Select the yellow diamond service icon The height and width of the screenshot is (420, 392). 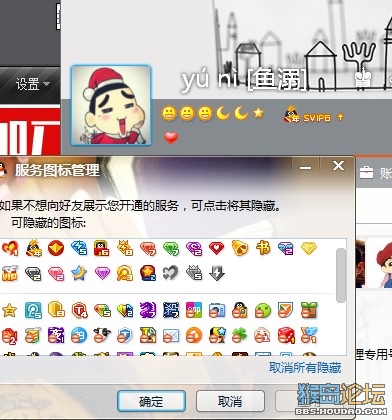309,248
